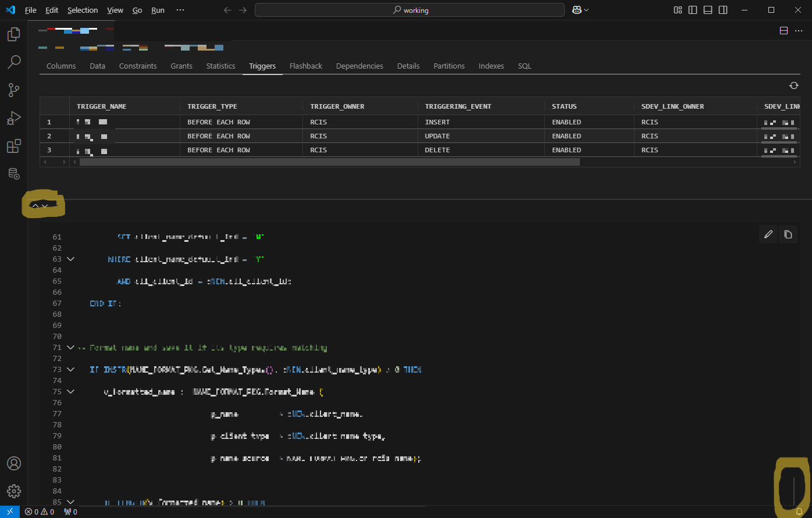Collapse the code fold at line 71
The height and width of the screenshot is (518, 812).
pyautogui.click(x=70, y=347)
